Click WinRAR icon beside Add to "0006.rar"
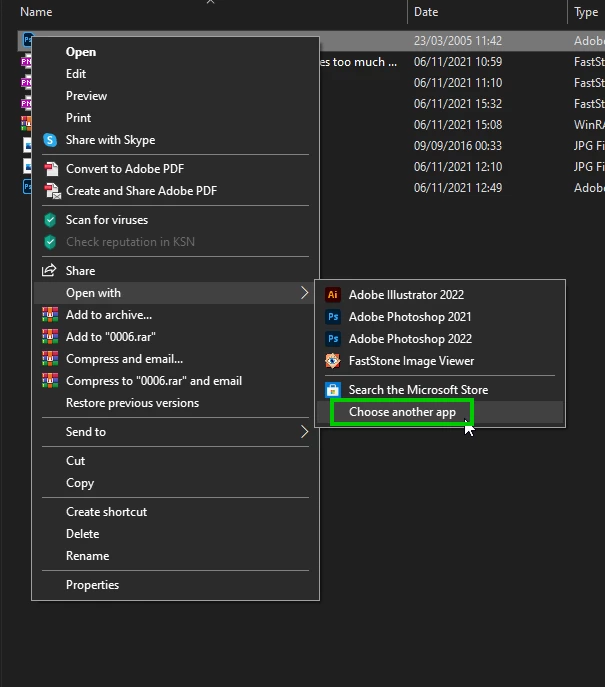This screenshot has width=605, height=687. tap(50, 336)
